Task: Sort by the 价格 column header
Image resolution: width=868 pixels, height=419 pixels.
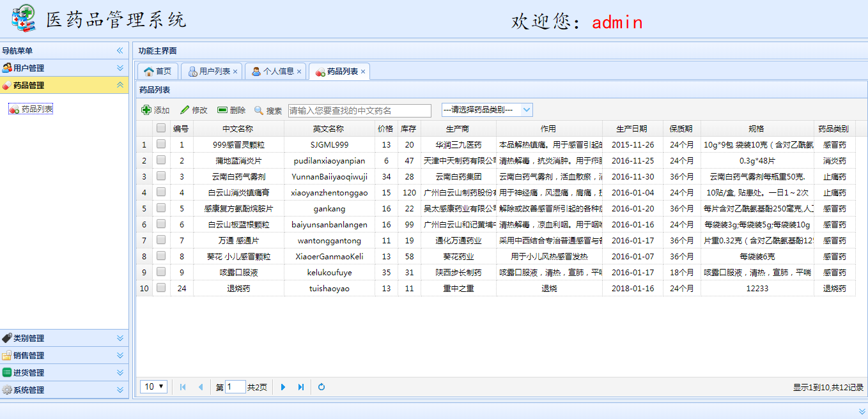Action: (x=385, y=128)
